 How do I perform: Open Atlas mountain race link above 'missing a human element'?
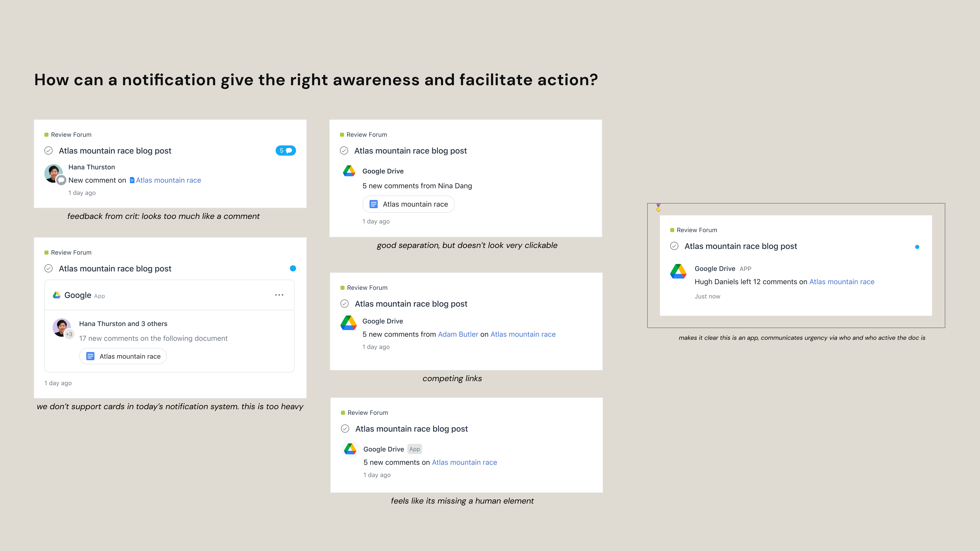464,462
